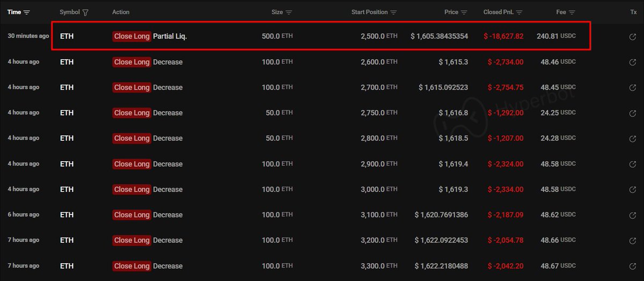Viewport: 644px width, 281px height.
Task: Click the $ -2,734.00 closed PnL
Action: [506, 62]
